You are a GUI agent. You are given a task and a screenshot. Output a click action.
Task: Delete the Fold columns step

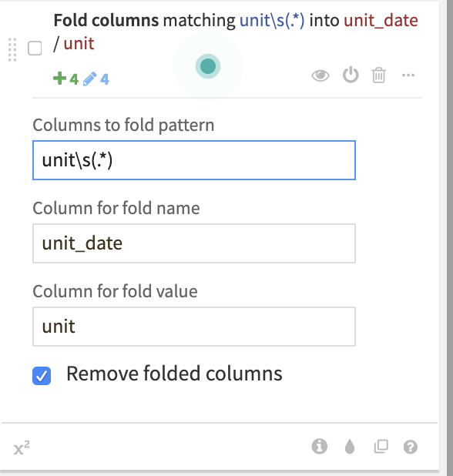coord(378,75)
